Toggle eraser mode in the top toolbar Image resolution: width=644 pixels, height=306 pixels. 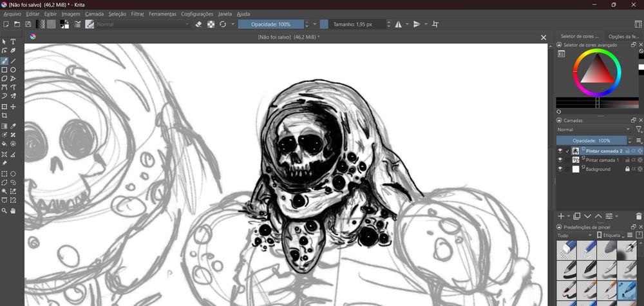point(199,24)
